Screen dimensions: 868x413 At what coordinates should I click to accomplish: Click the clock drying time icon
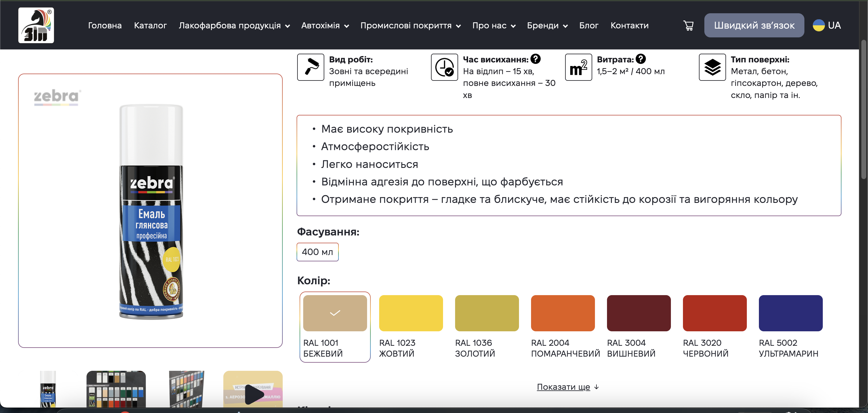(444, 67)
